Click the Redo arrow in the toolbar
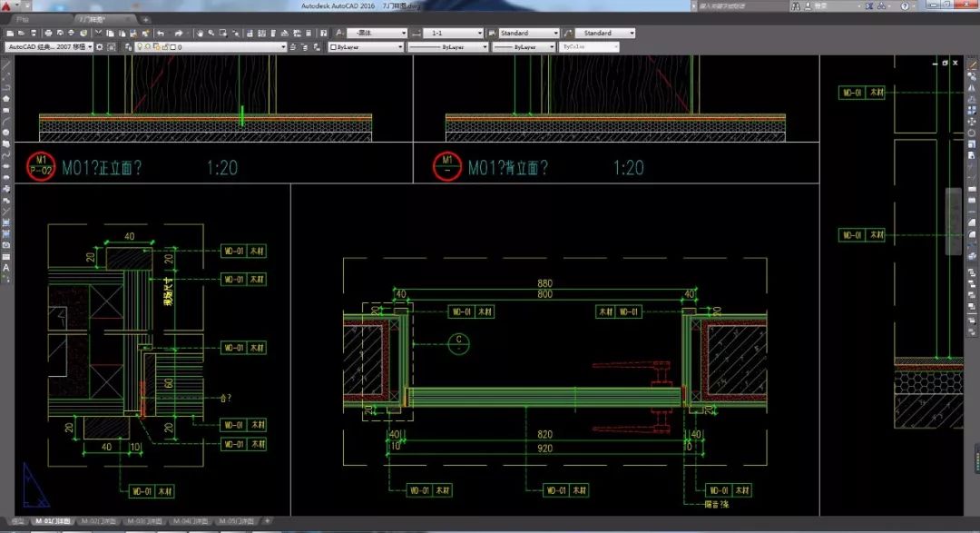The height and width of the screenshot is (533, 980). (179, 34)
